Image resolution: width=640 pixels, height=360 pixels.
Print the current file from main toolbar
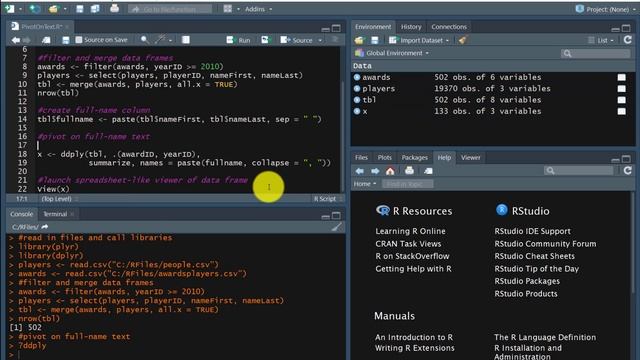[x=114, y=9]
